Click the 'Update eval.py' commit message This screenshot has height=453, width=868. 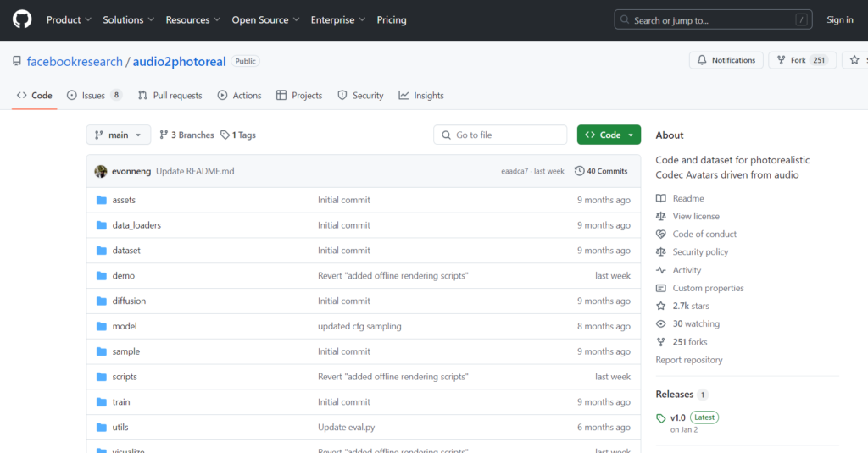[x=346, y=427]
